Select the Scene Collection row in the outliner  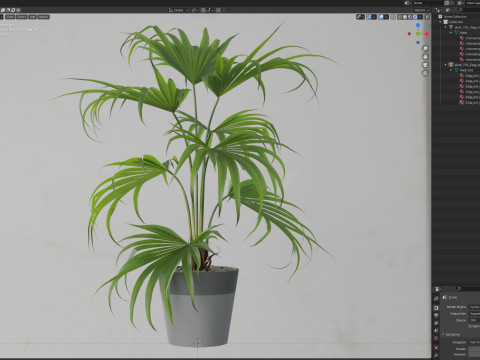pos(456,16)
